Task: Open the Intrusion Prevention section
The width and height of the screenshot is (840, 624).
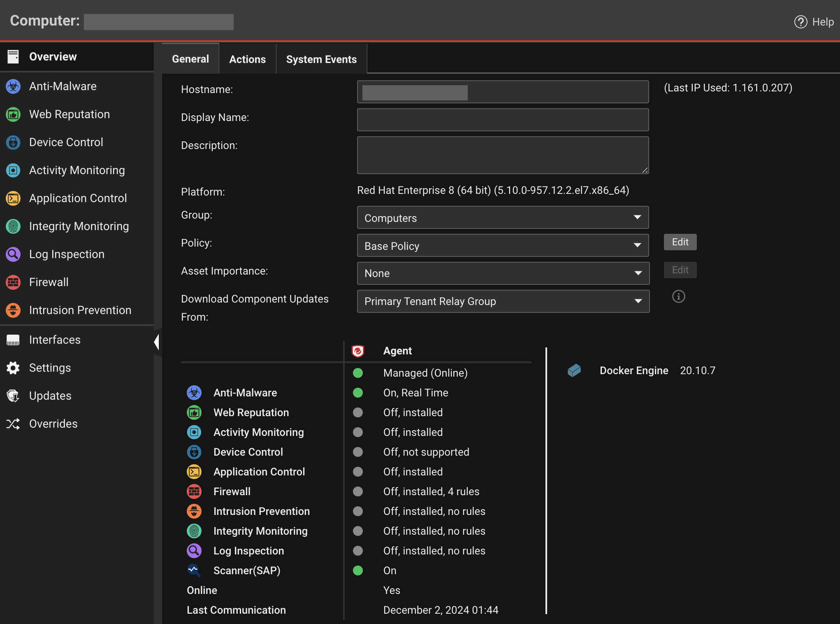Action: (13, 310)
